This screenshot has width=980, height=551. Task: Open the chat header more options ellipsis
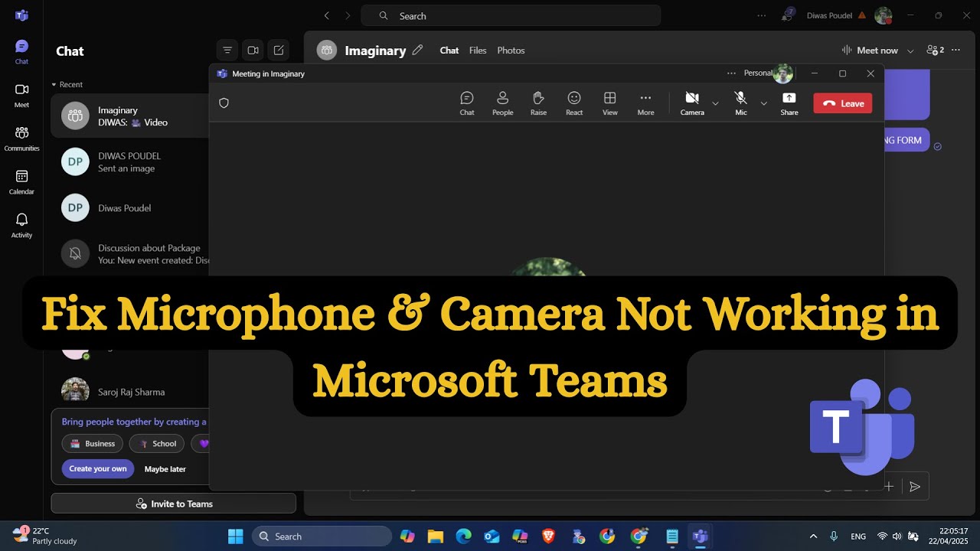(x=955, y=50)
